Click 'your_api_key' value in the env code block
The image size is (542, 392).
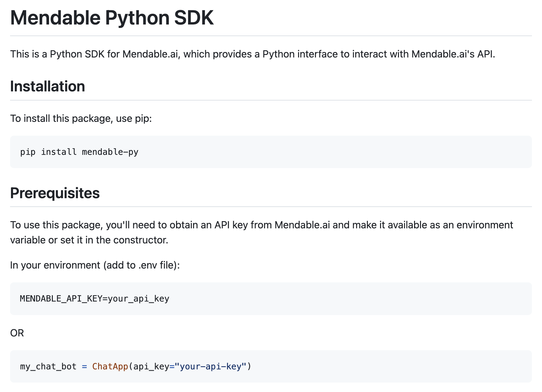click(138, 298)
